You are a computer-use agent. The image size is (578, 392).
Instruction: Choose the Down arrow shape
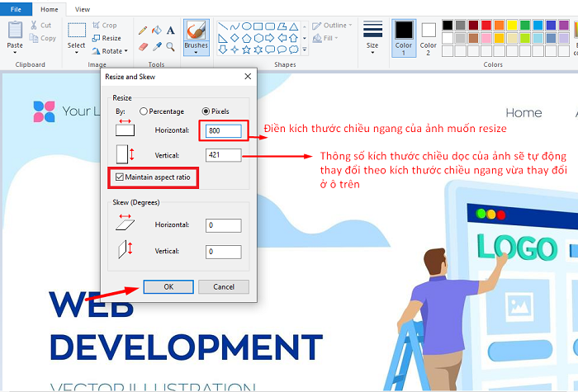[x=223, y=50]
